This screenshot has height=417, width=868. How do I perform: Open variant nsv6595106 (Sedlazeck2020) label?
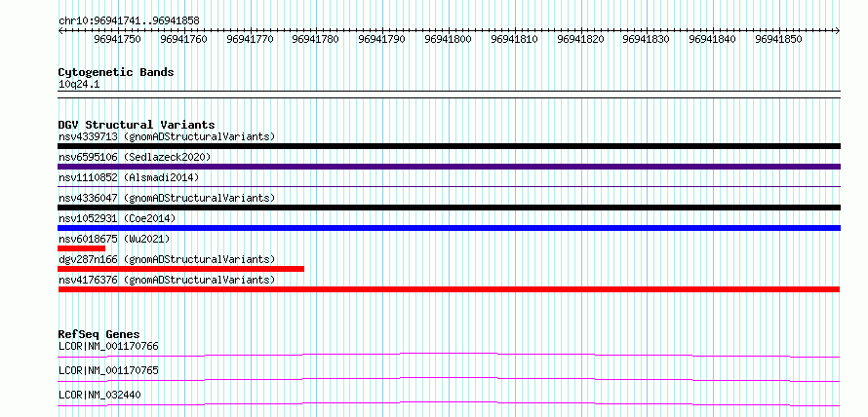pos(135,157)
